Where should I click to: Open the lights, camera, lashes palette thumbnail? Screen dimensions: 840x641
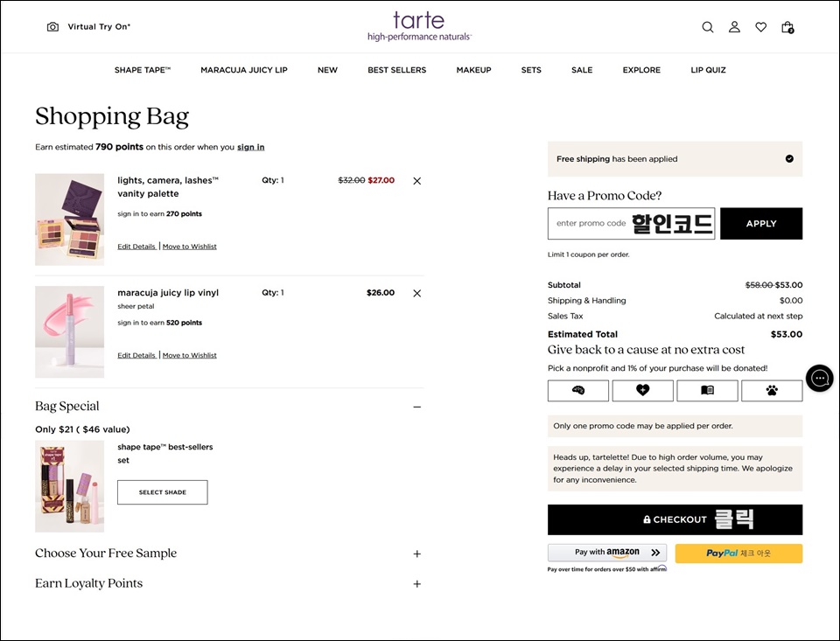(70, 219)
